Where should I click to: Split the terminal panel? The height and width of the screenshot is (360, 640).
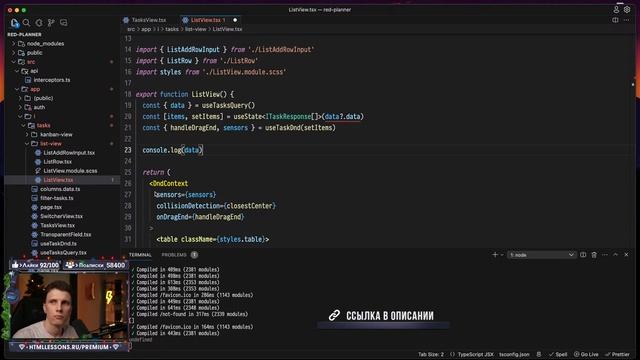click(x=583, y=255)
